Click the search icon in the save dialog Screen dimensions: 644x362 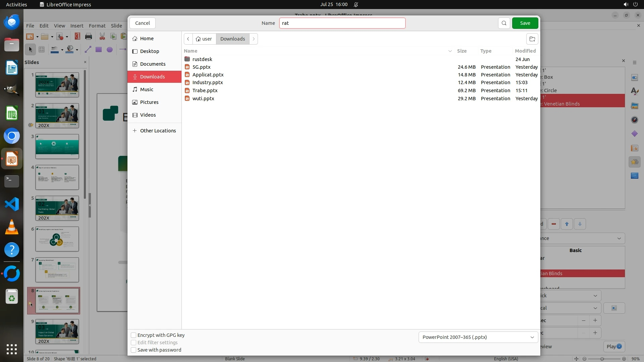(x=504, y=23)
